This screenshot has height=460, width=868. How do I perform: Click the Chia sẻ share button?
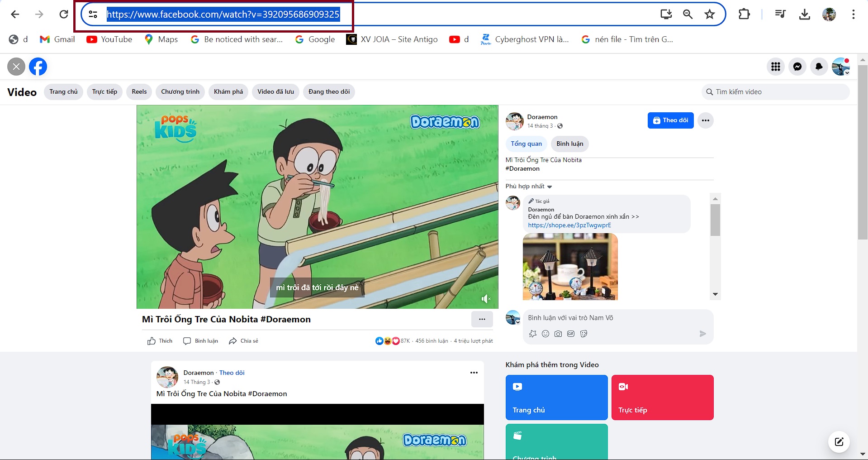tap(243, 341)
